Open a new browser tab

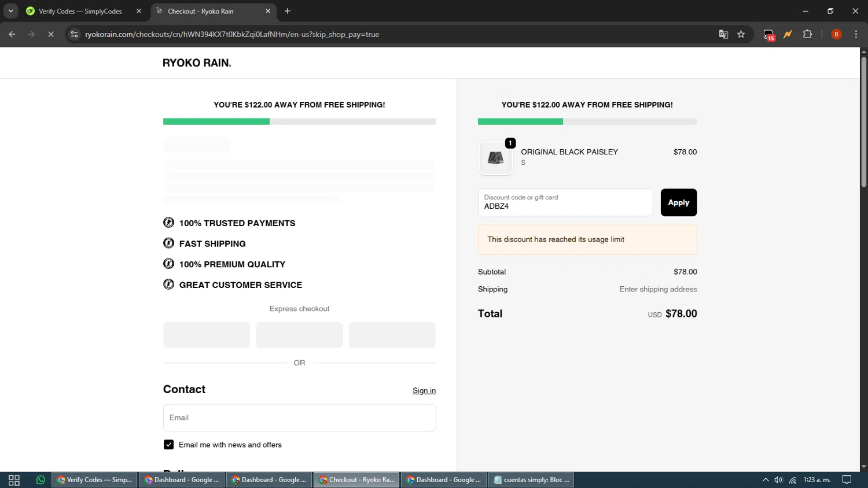pyautogui.click(x=288, y=11)
